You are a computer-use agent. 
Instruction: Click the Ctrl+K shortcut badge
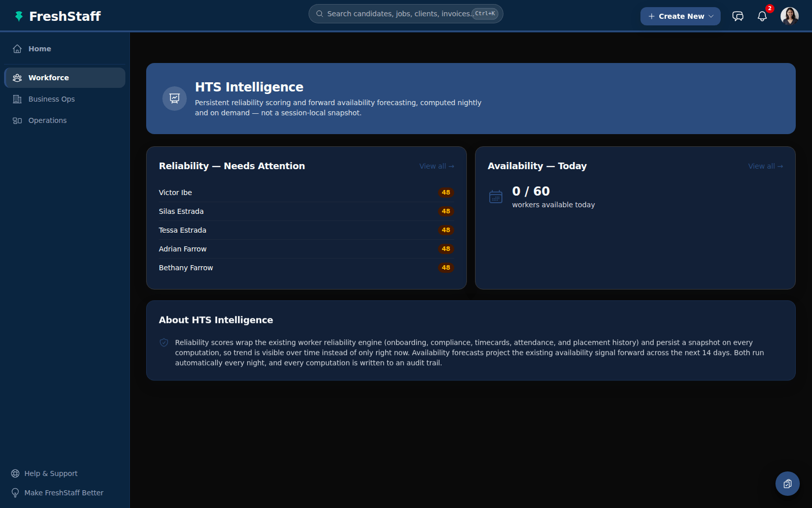click(485, 14)
